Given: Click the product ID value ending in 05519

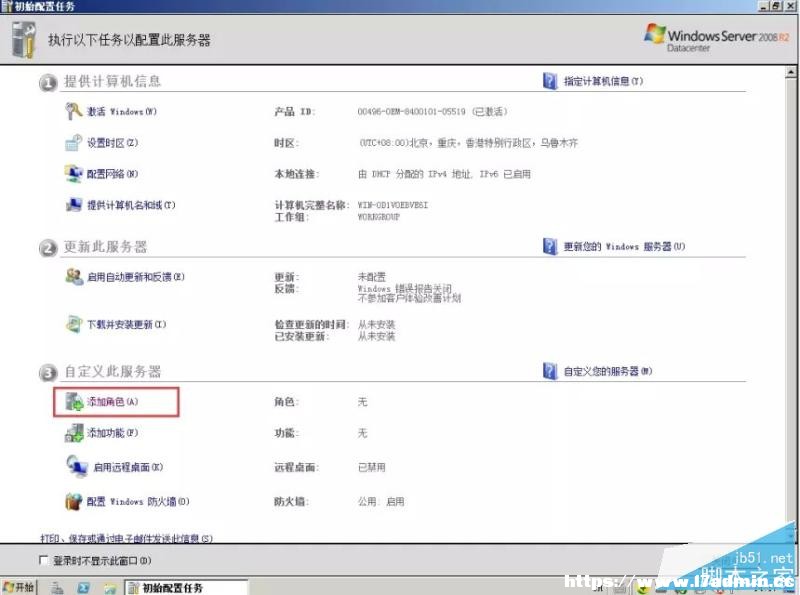Looking at the screenshot, I should [433, 112].
